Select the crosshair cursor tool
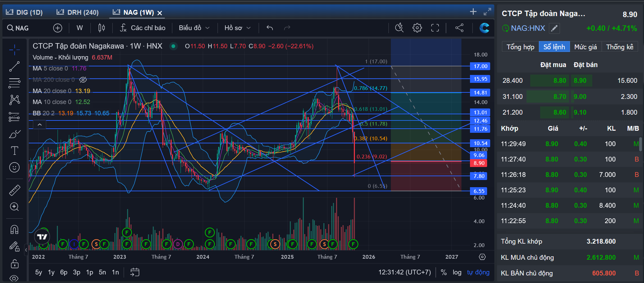Viewport: 644px width, 283px height. [x=14, y=50]
